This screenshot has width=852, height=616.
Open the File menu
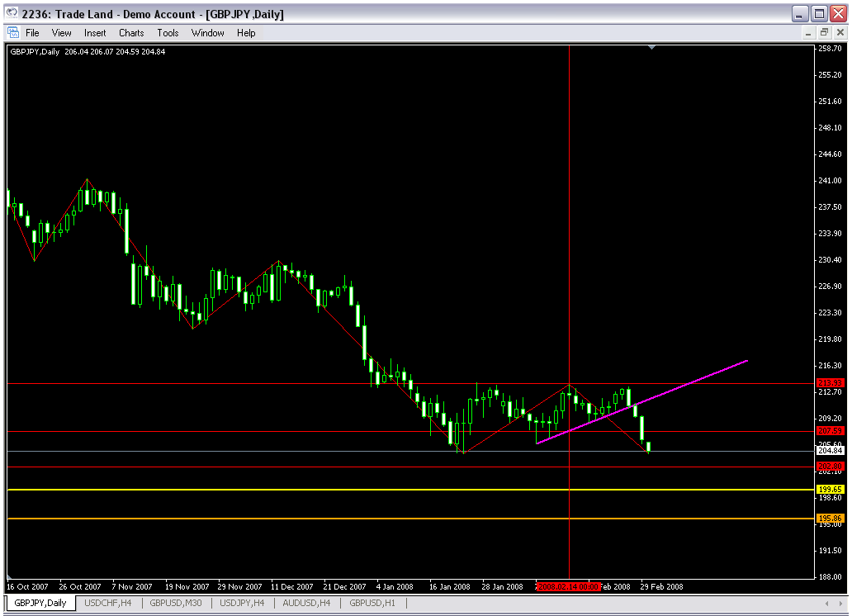point(32,33)
